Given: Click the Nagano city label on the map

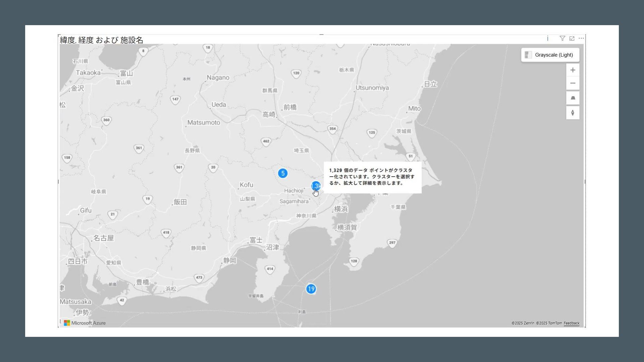Looking at the screenshot, I should (218, 78).
